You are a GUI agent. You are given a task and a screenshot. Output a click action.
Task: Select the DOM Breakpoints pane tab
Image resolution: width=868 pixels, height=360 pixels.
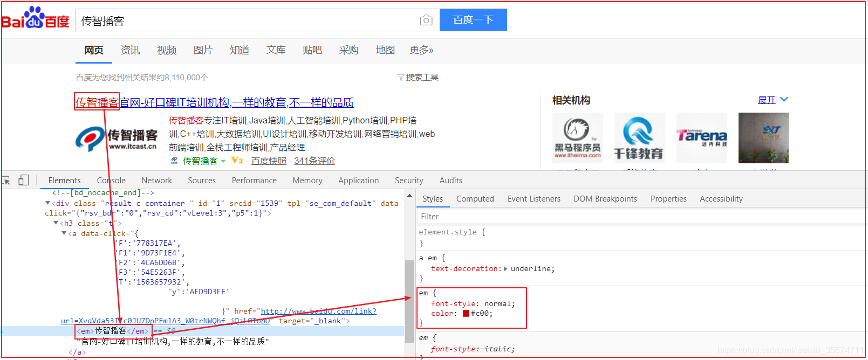[x=605, y=199]
